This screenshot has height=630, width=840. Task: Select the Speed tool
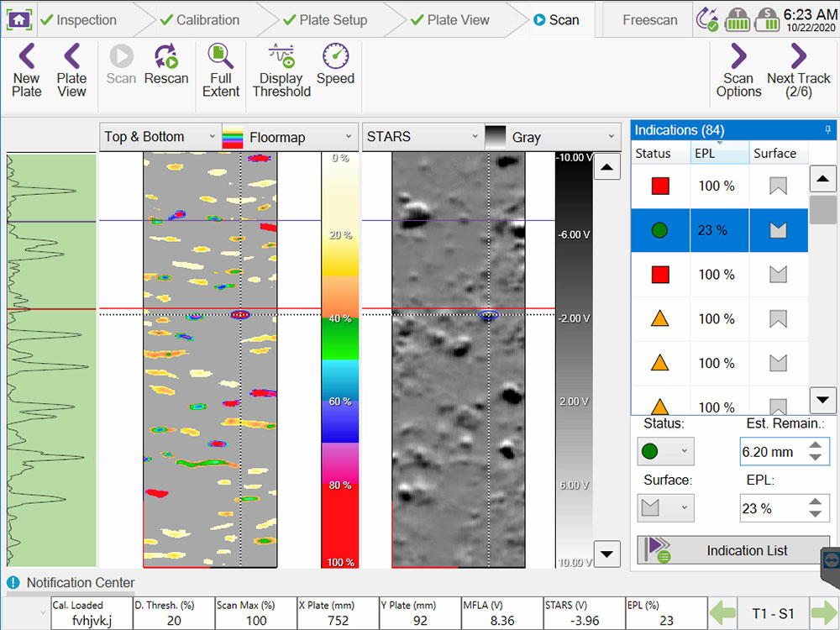(x=335, y=69)
